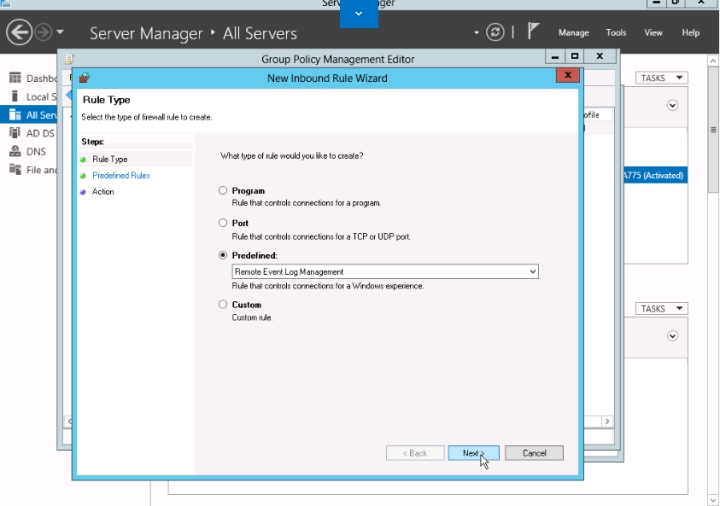Click the refresh icon in header

[495, 33]
